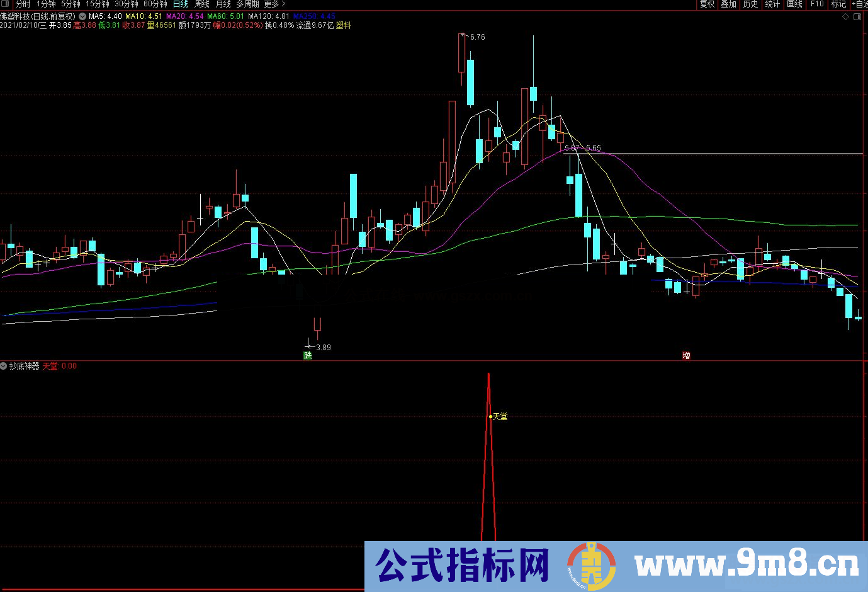Click the 标记 mark button
Image resolution: width=868 pixels, height=592 pixels.
tap(838, 4)
